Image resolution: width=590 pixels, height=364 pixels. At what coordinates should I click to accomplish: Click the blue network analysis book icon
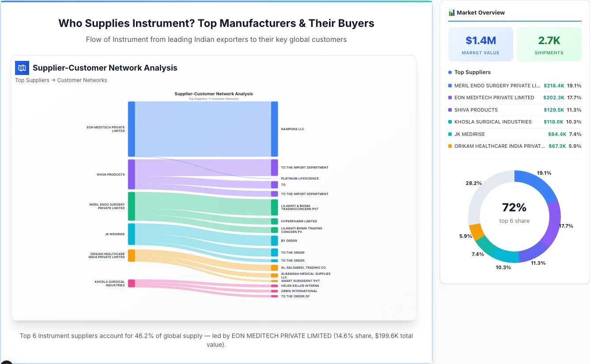coord(22,68)
